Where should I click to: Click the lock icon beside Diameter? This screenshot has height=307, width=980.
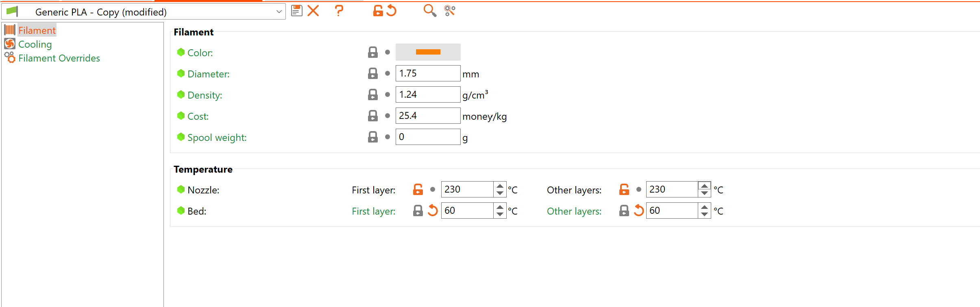pyautogui.click(x=373, y=73)
